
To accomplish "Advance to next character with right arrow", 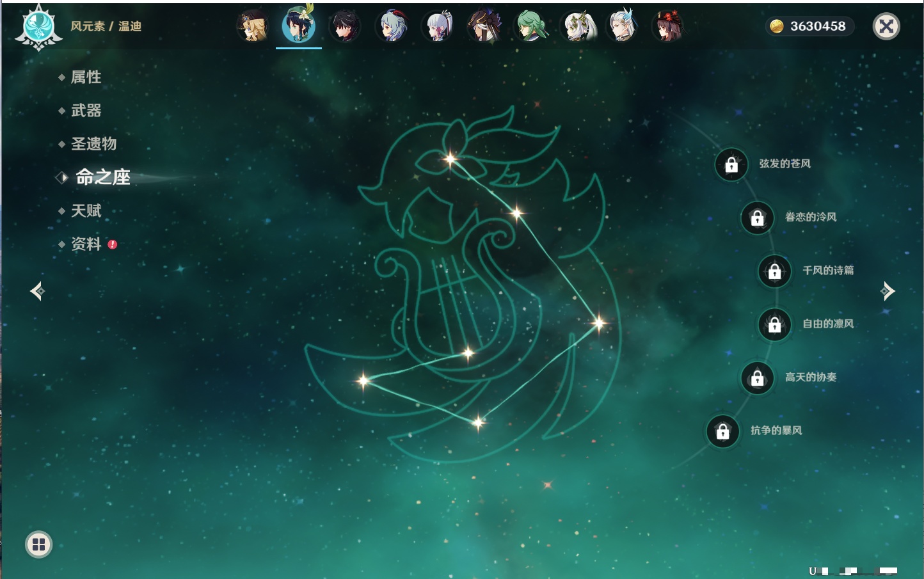I will [x=888, y=292].
